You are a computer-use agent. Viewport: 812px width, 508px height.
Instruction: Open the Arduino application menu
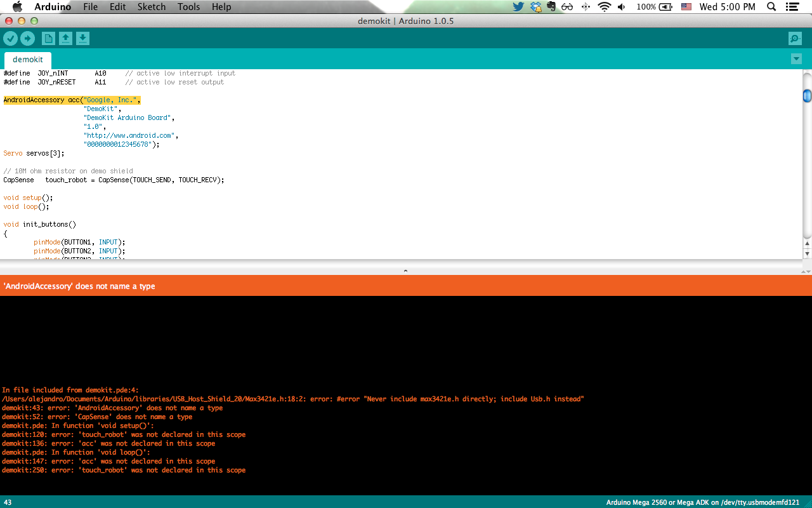point(53,7)
